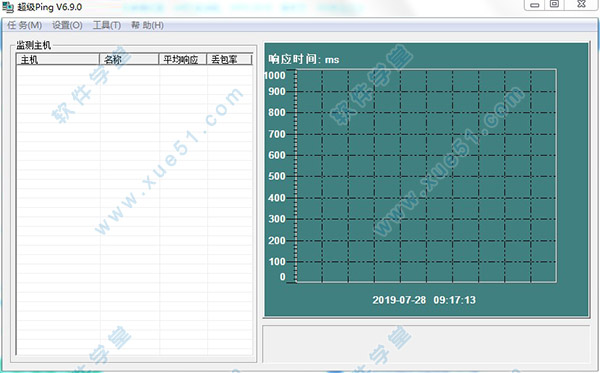Image resolution: width=600 pixels, height=373 pixels.
Task: Click the 监测主机 group label
Action: (34, 46)
